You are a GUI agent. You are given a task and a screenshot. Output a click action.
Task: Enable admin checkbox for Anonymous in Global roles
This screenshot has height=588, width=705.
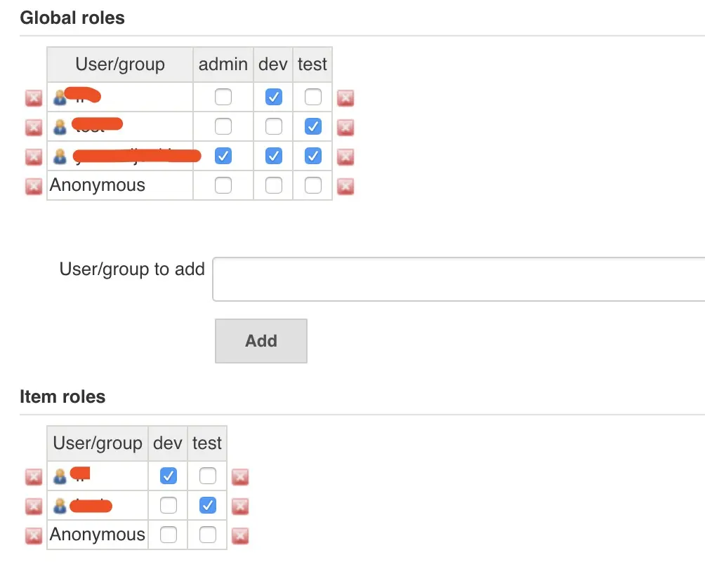click(x=223, y=185)
